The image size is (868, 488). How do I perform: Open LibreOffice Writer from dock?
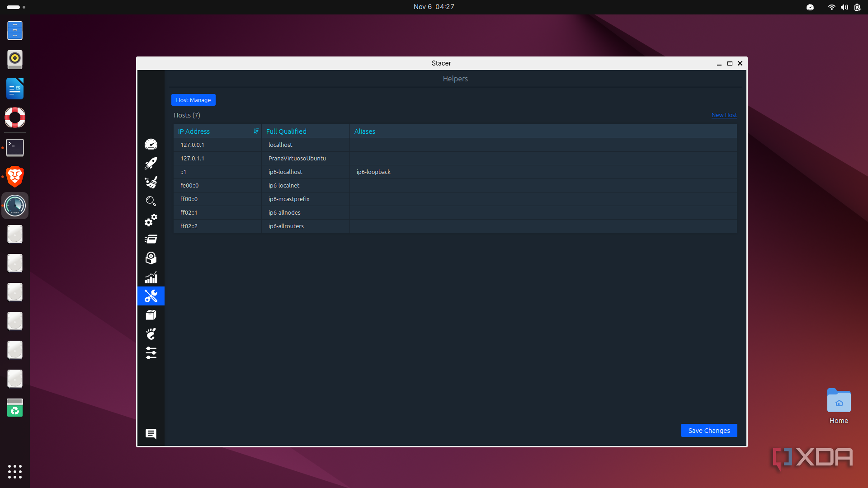[x=15, y=88]
